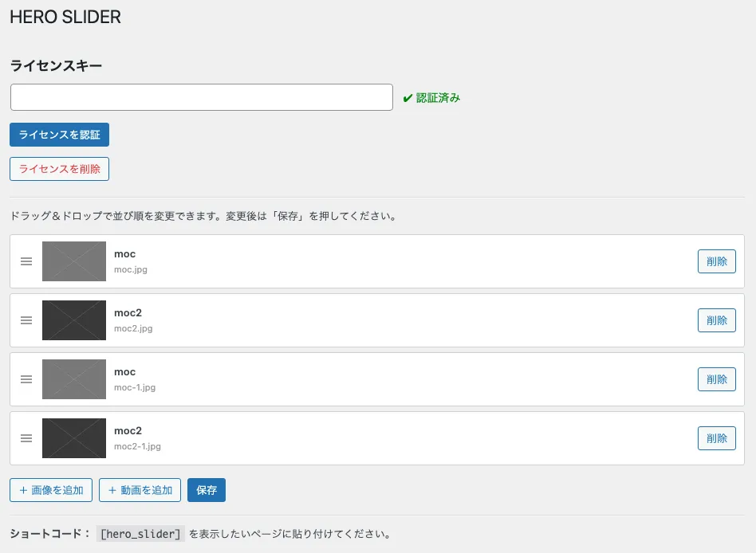Click drag handle icon for moc.jpg row
Image resolution: width=756 pixels, height=553 pixels.
[x=26, y=261]
